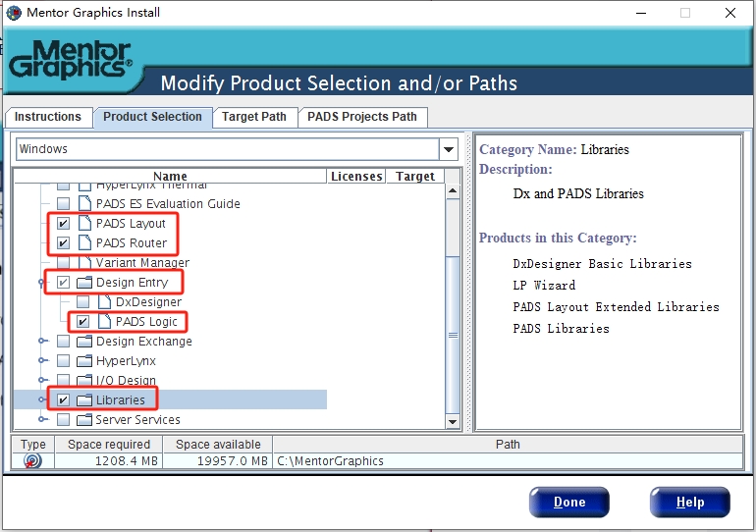Click the Help button
Viewport: 756px width, 532px height.
click(x=689, y=503)
